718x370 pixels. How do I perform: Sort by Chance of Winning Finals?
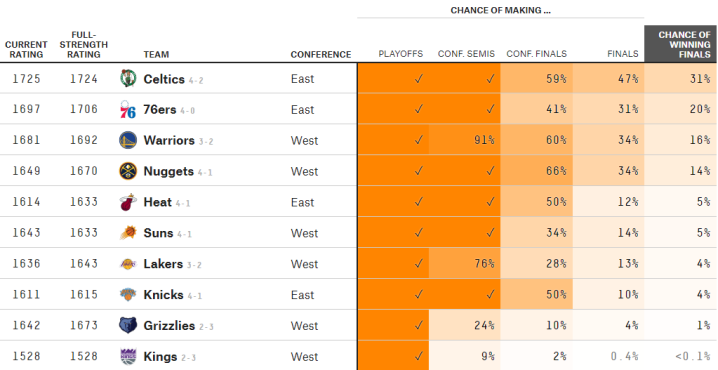pos(680,44)
